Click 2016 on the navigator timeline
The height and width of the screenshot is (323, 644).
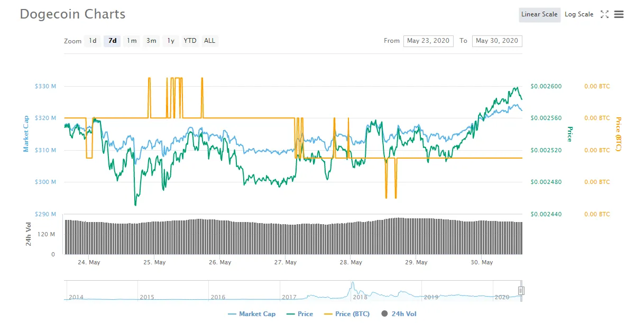tap(218, 297)
